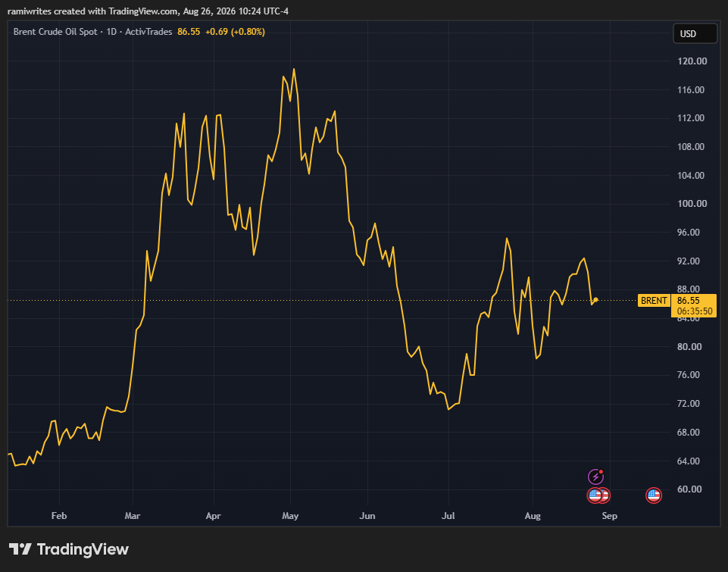Click the 96.00 price axis label
This screenshot has height=572, width=728.
(689, 233)
